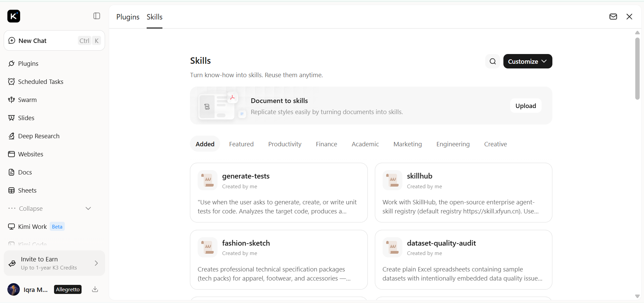Viewport: 644px width, 303px height.
Task: Select the Engineering category tab
Action: tap(453, 144)
